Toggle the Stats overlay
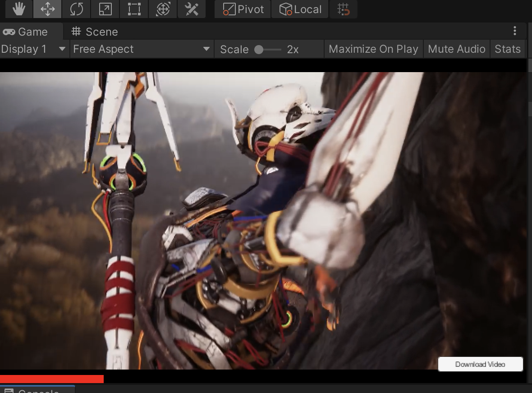 (x=508, y=49)
